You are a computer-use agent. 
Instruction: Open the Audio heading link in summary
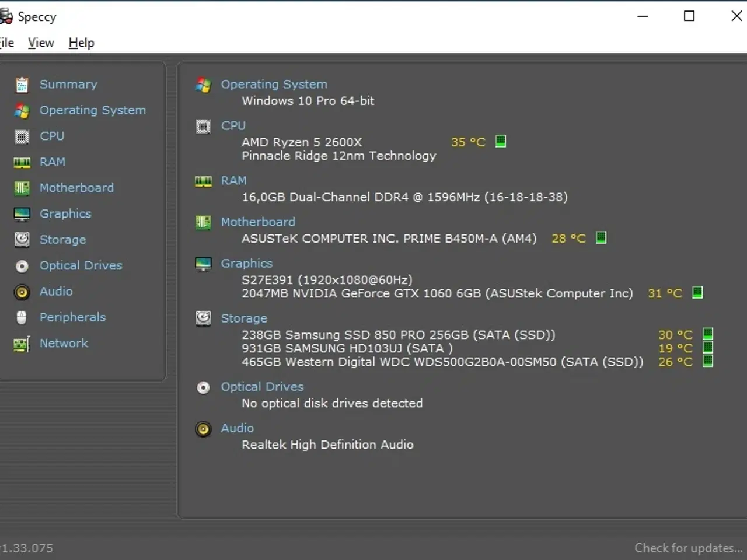point(237,428)
